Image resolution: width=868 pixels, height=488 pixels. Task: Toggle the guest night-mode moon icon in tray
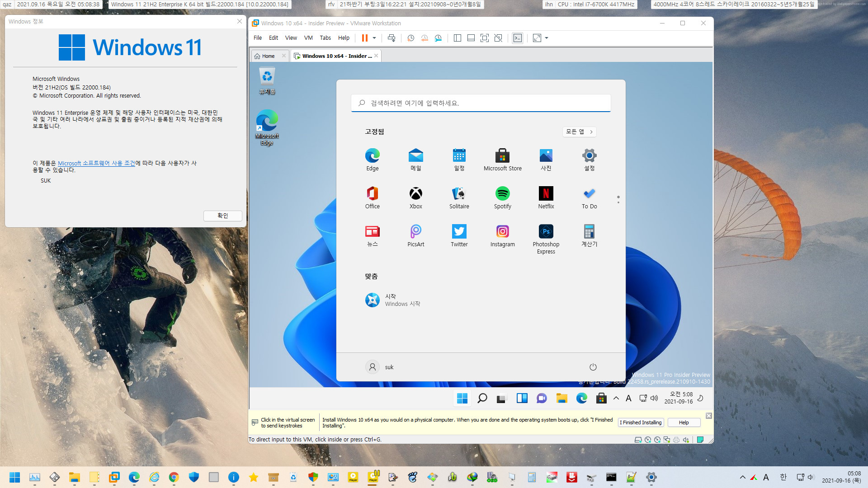tap(700, 398)
